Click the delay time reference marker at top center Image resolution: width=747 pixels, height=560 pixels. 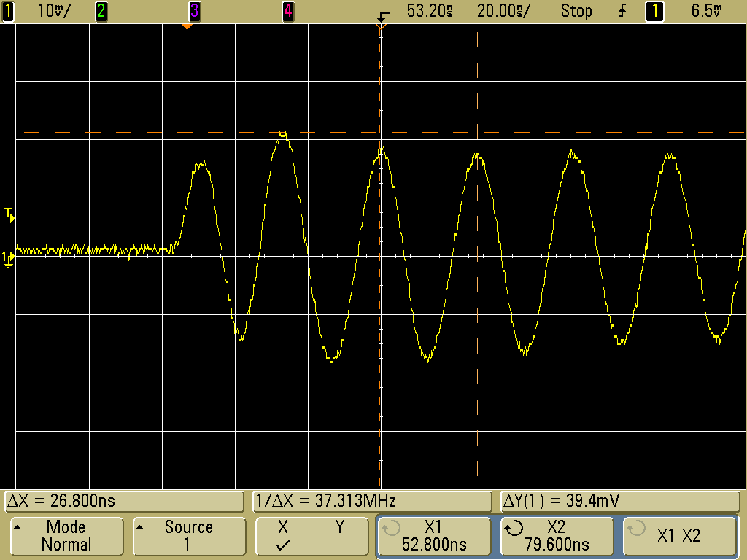pos(381,27)
